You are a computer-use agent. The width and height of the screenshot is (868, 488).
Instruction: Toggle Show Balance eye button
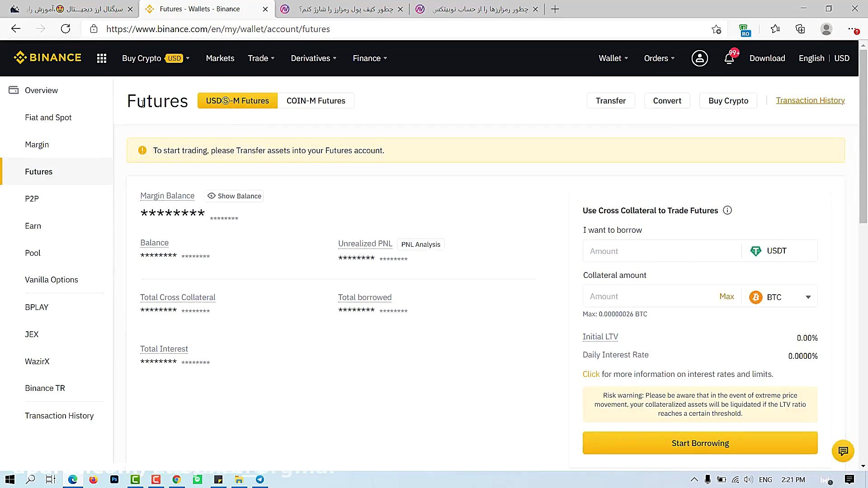pyautogui.click(x=235, y=196)
